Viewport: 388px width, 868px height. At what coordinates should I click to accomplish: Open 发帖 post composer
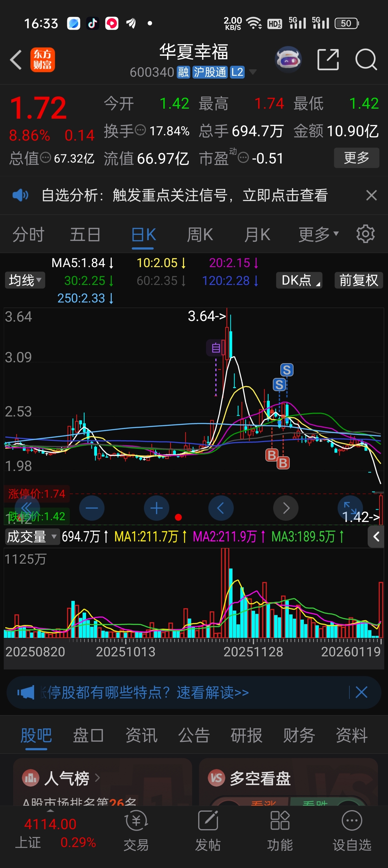point(208,831)
